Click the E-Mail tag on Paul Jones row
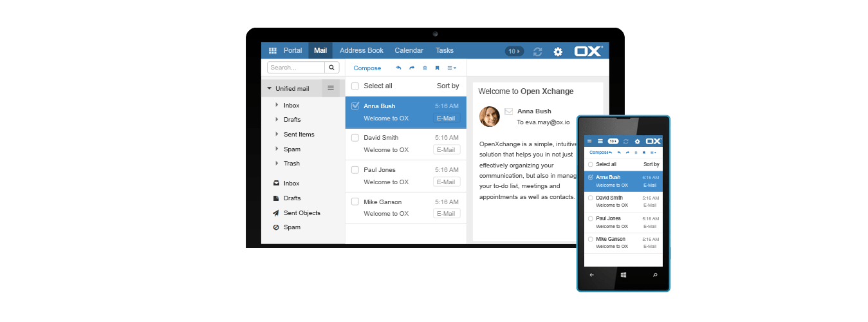Image resolution: width=868 pixels, height=322 pixels. (x=447, y=182)
